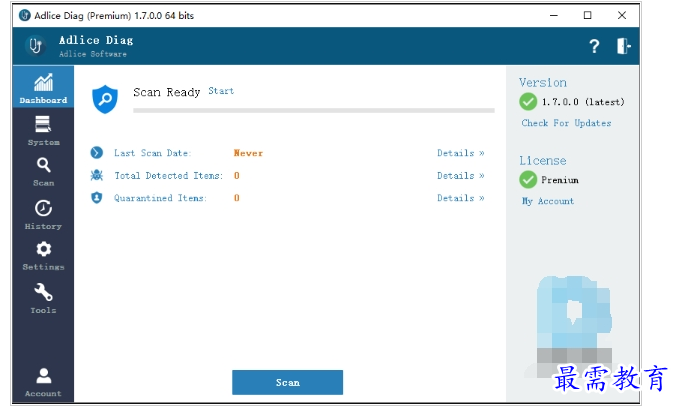Open the Dashboard sidebar section

click(x=43, y=87)
